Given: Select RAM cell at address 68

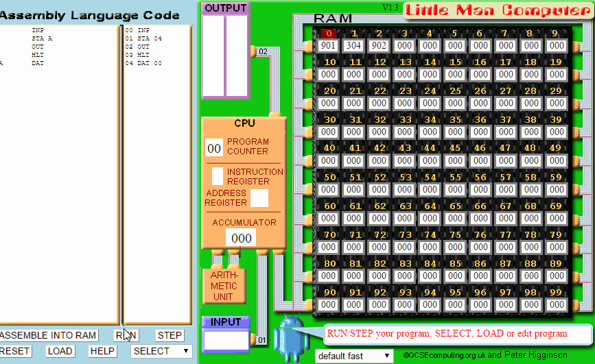Looking at the screenshot, I should point(531,219).
